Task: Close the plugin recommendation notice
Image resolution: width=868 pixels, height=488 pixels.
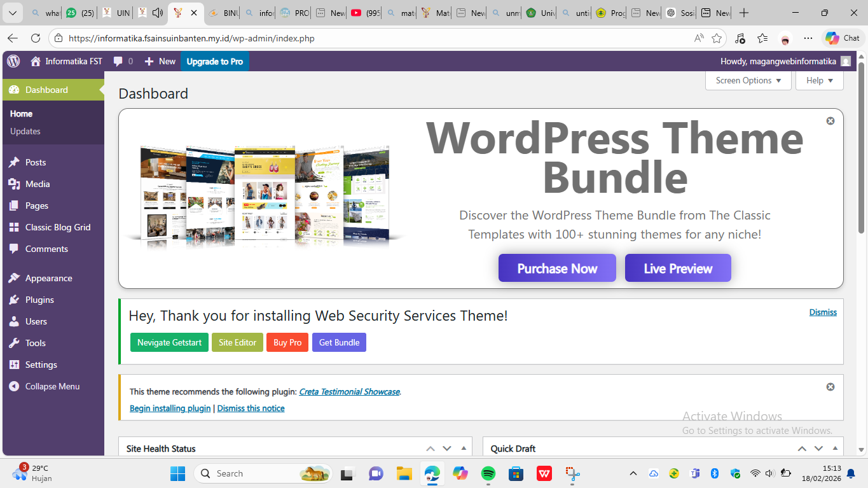Action: (x=830, y=387)
